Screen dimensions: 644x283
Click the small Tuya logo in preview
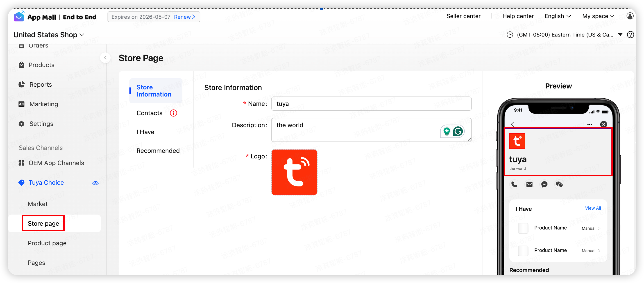point(517,141)
